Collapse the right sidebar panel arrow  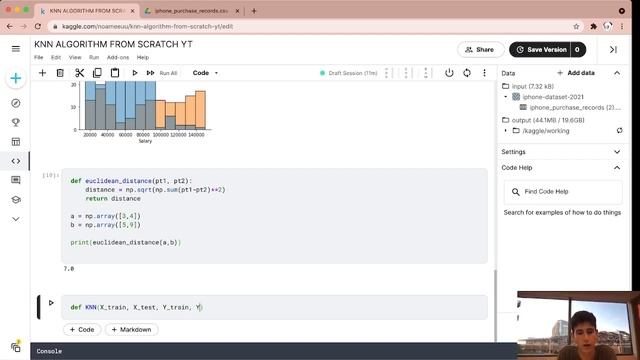pyautogui.click(x=613, y=49)
